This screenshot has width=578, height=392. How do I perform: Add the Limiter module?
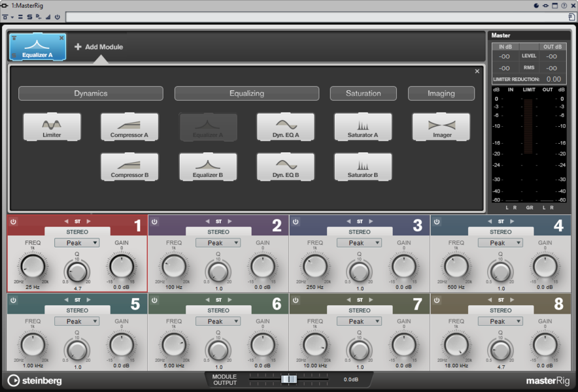52,127
